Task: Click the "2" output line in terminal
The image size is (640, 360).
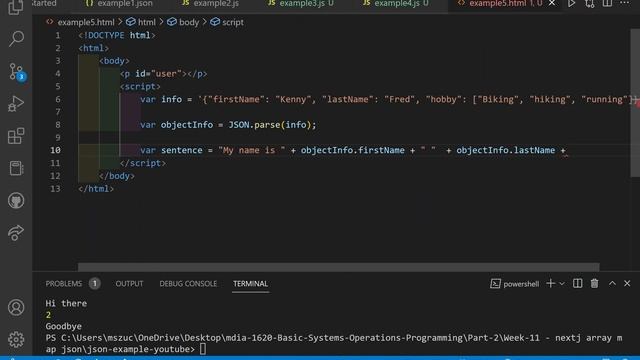Action: [48, 315]
